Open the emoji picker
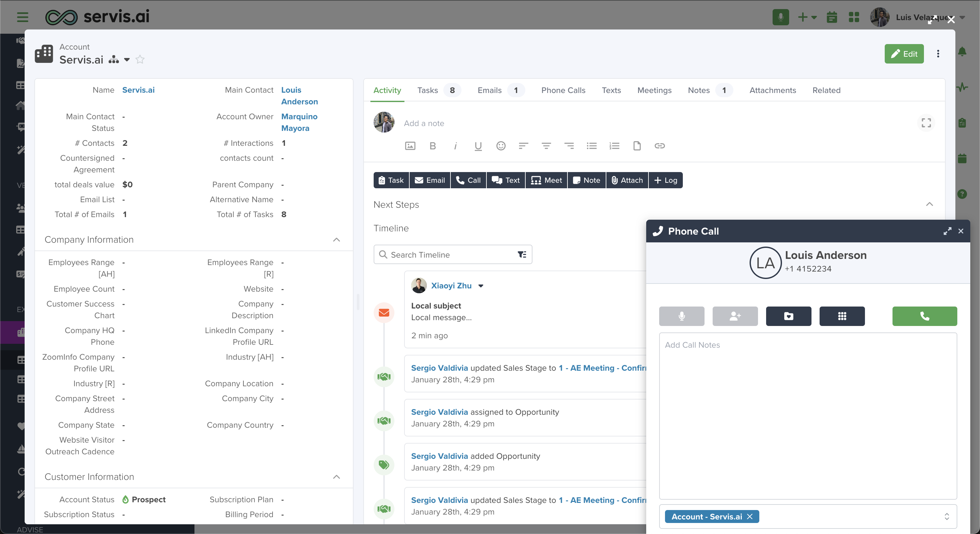 click(x=501, y=146)
